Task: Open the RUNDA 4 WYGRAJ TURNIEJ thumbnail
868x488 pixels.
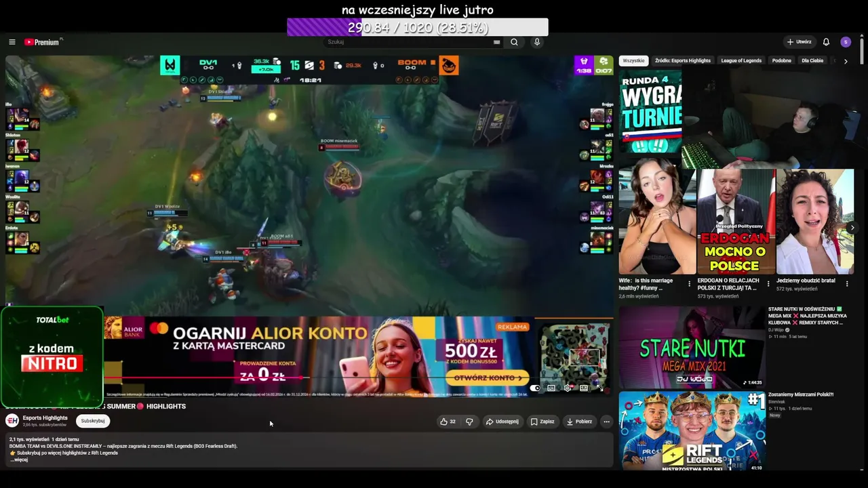Action: [x=650, y=112]
